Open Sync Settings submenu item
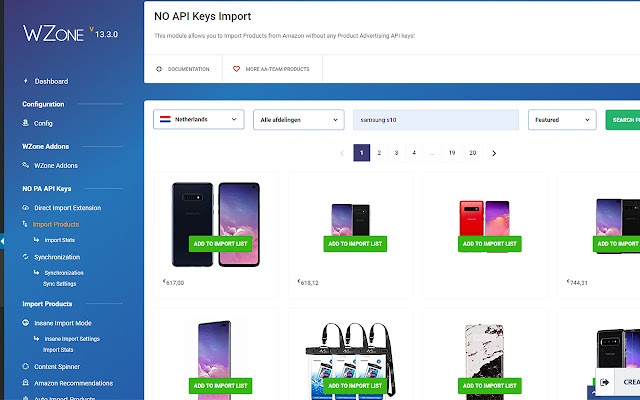 (60, 284)
